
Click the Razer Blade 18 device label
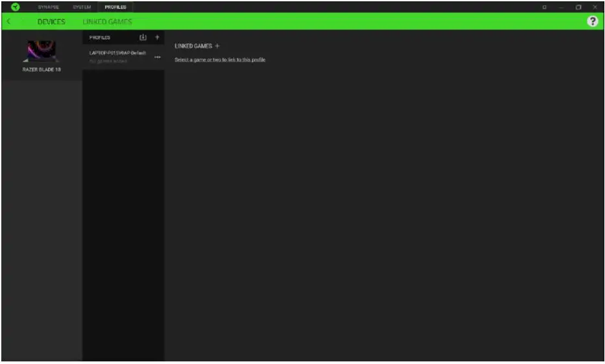coord(42,69)
